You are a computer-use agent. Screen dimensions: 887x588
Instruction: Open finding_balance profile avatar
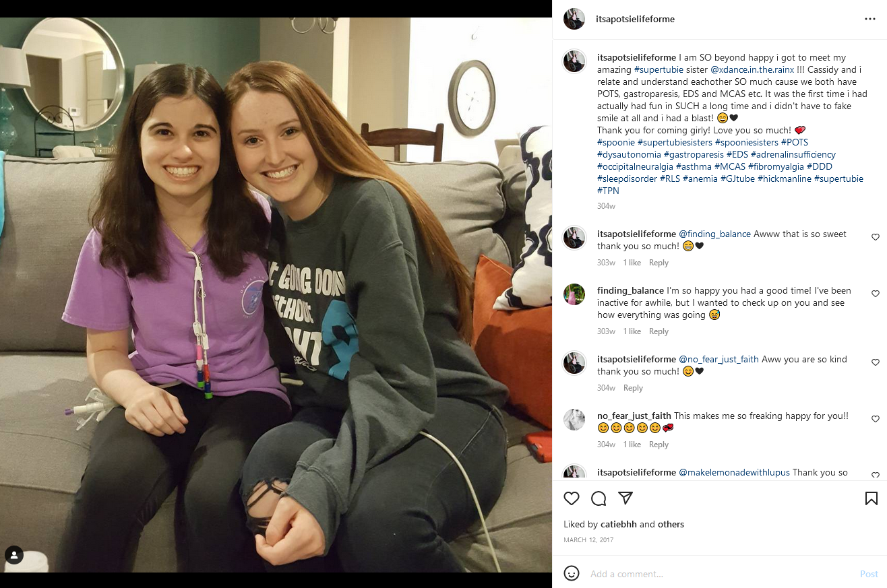click(574, 294)
